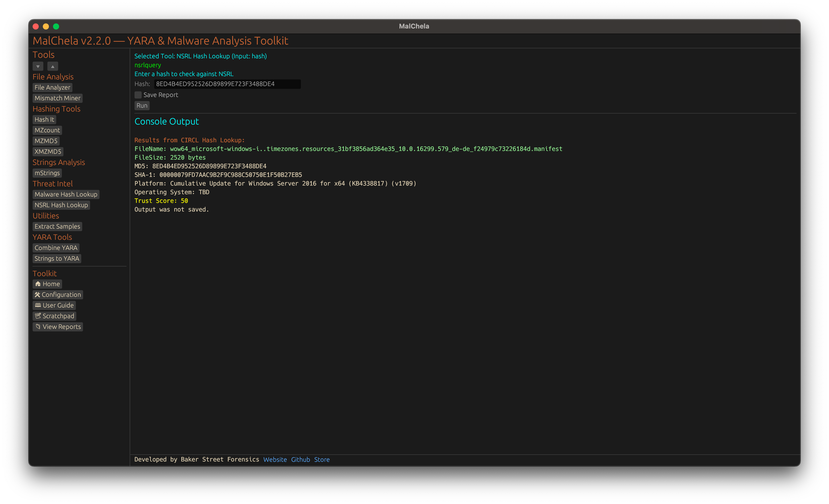Expand tools list with the up arrow

(52, 66)
